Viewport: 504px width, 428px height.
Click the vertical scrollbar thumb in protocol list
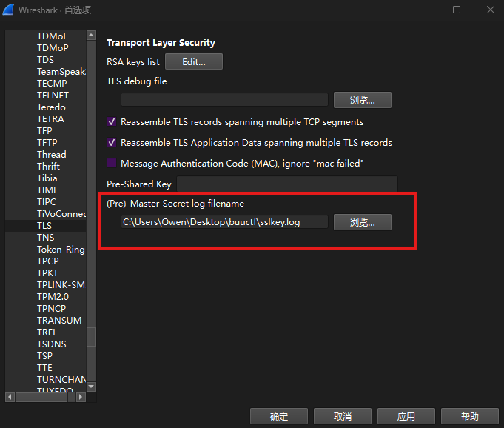[x=91, y=337]
